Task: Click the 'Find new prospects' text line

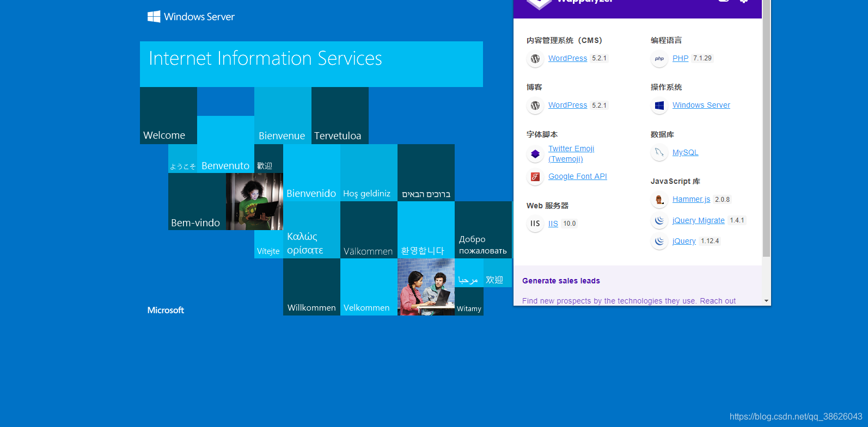Action: tap(629, 301)
